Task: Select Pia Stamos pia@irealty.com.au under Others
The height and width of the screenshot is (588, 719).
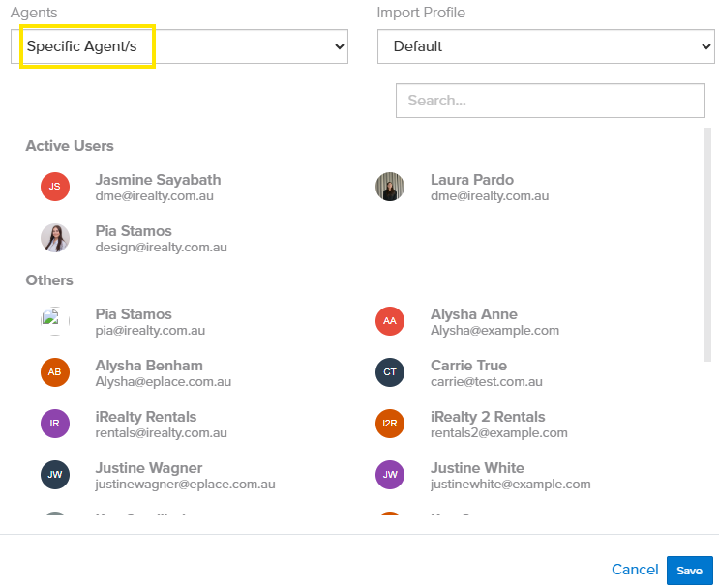Action: pyautogui.click(x=134, y=314)
